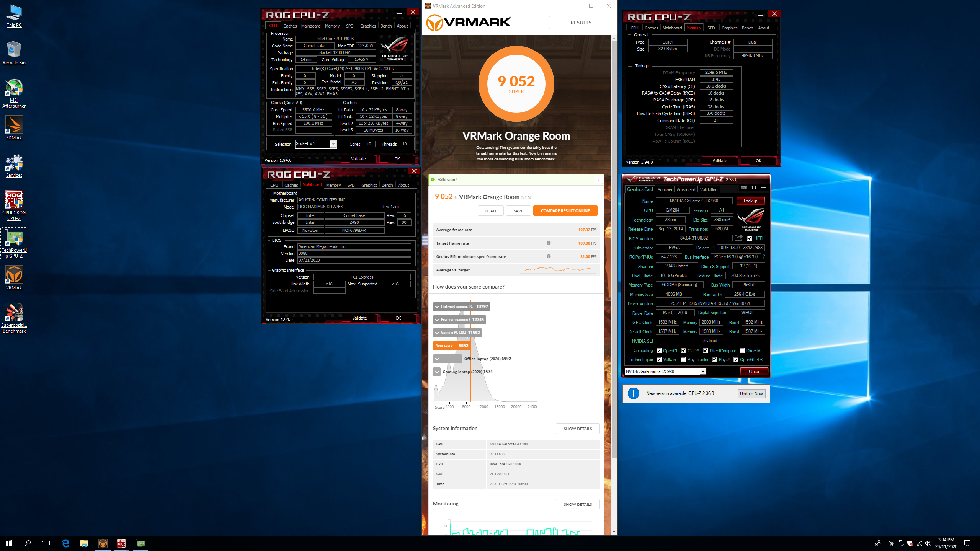Click Target frame rate info icon
This screenshot has width=980, height=551.
point(549,243)
